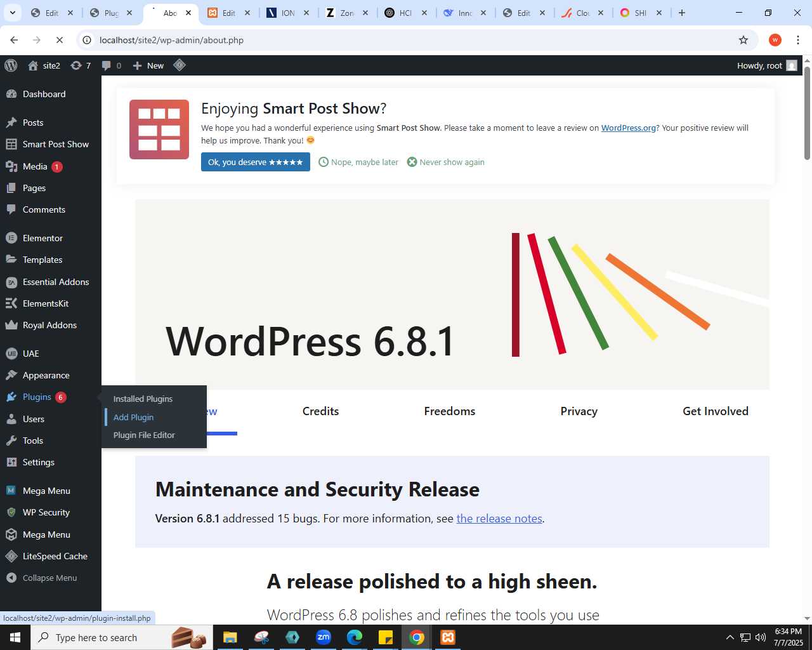The height and width of the screenshot is (650, 812).
Task: Open the Elementor sidebar icon
Action: tap(11, 238)
